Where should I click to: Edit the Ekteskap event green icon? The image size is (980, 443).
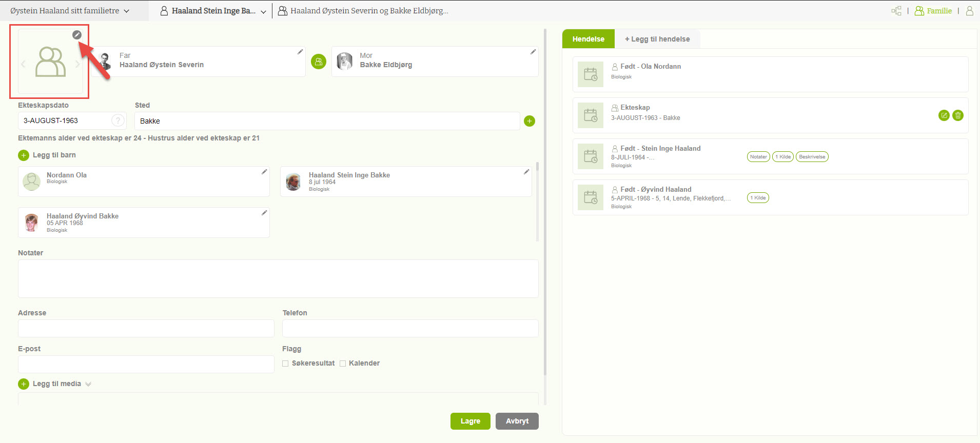(944, 115)
